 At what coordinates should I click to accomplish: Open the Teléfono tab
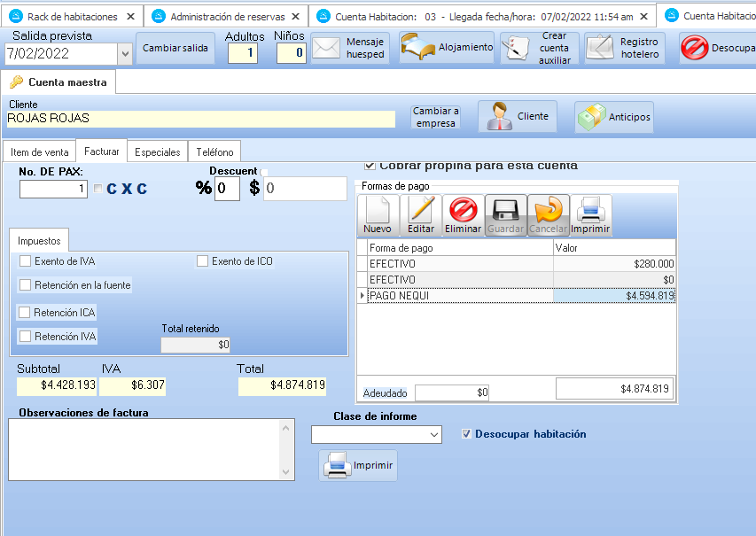(x=214, y=152)
